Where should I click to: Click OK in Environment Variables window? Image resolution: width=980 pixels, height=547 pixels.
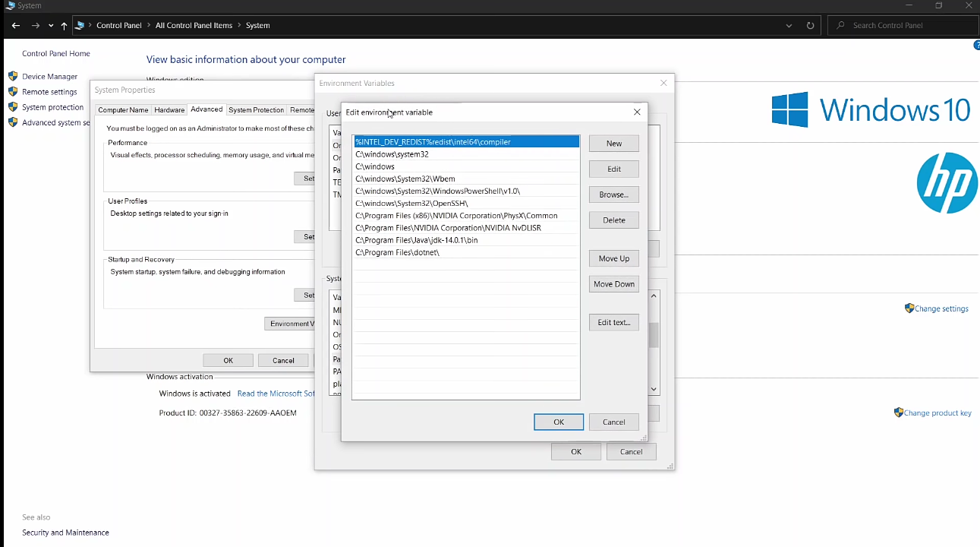tap(576, 451)
